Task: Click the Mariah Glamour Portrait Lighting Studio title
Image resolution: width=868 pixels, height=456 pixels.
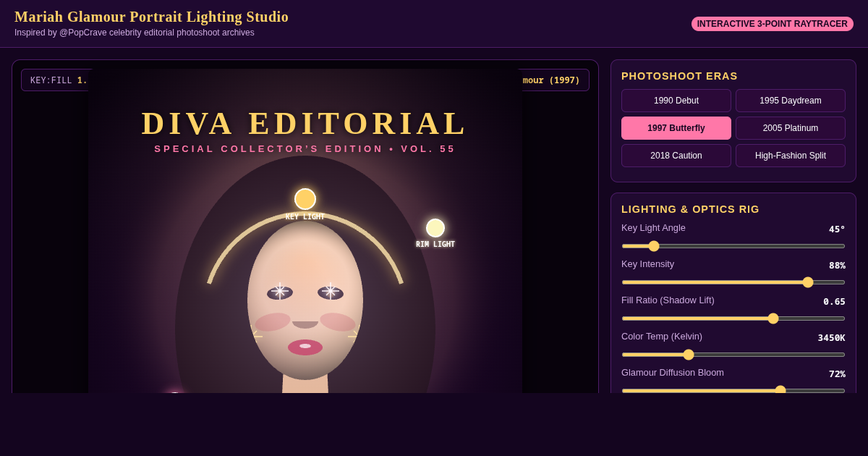Action: click(x=151, y=17)
